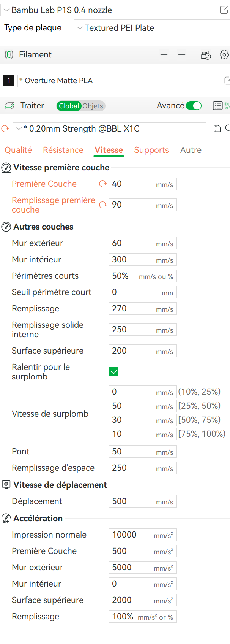Reset Remplissage première couche speed value
230x644 pixels.
(102, 205)
